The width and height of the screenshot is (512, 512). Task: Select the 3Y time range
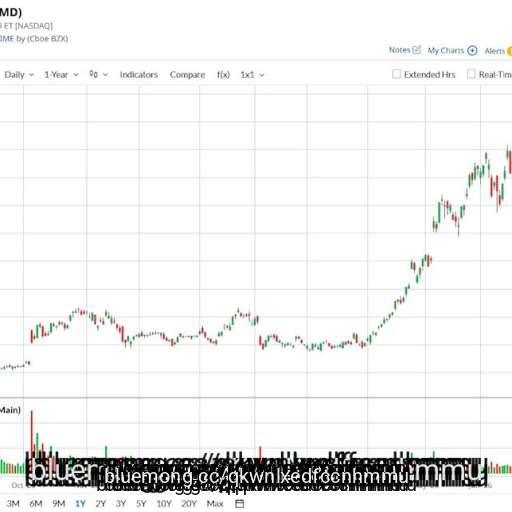pyautogui.click(x=121, y=503)
